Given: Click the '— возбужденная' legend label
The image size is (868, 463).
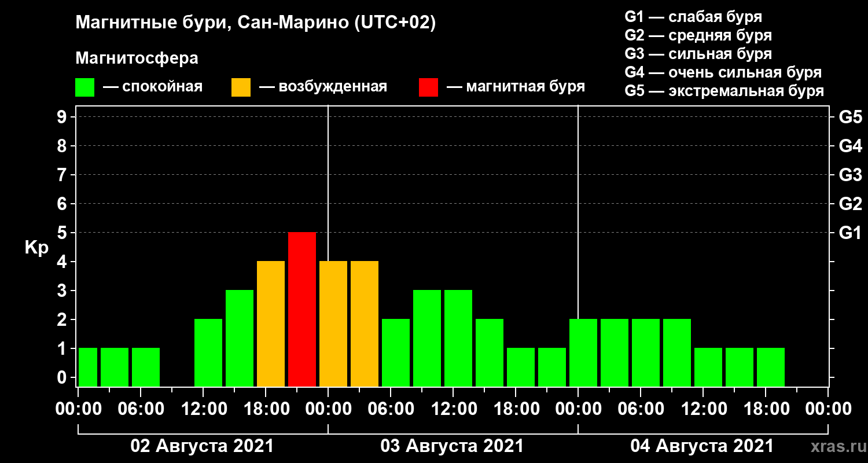Looking at the screenshot, I should pyautogui.click(x=323, y=87).
